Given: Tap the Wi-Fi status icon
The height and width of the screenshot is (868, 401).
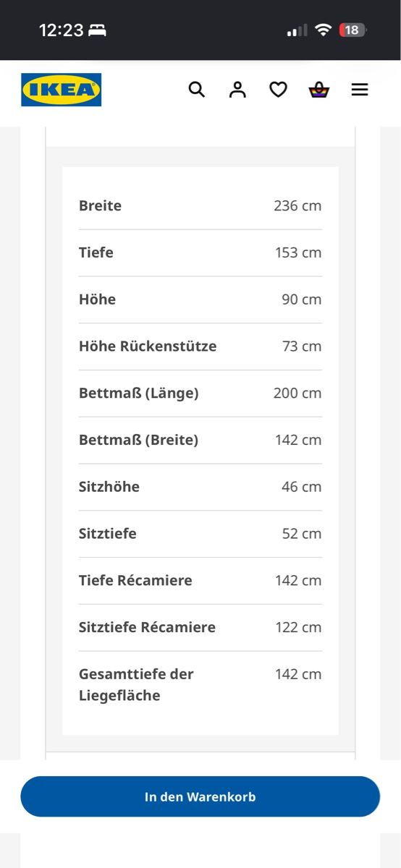Looking at the screenshot, I should [x=324, y=30].
